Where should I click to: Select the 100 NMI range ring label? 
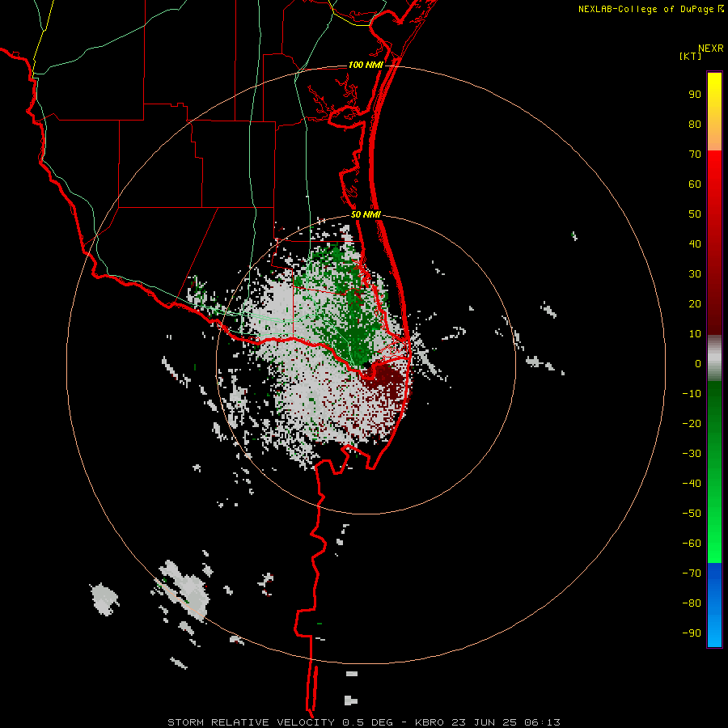[366, 65]
